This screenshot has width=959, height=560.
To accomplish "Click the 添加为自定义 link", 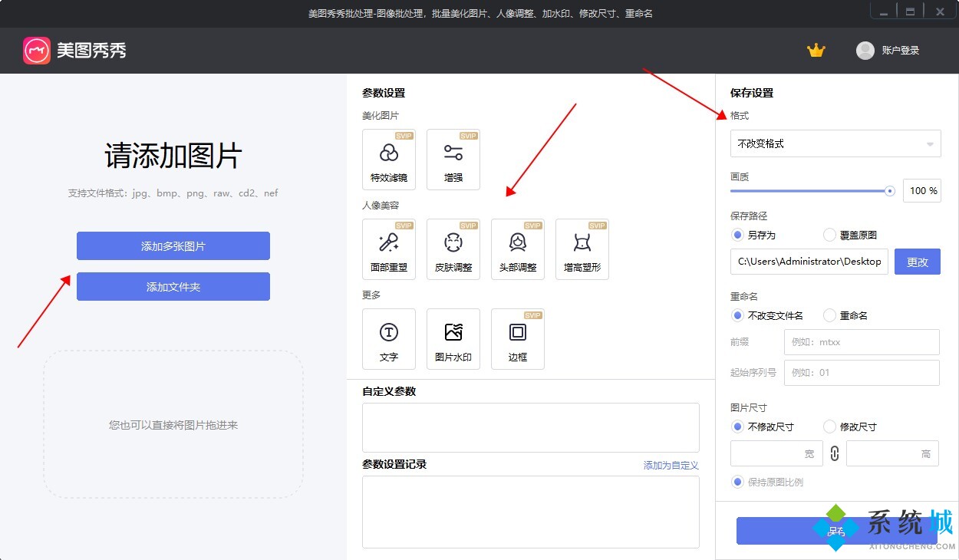I will point(671,465).
